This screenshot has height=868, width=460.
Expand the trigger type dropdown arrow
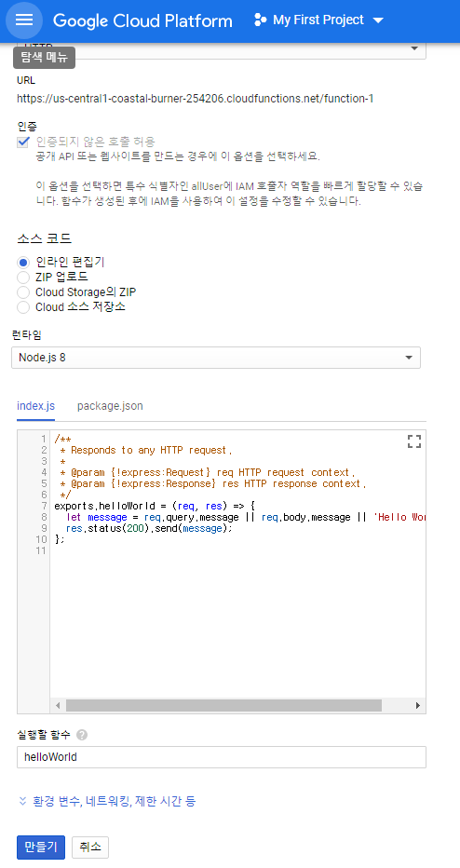click(414, 48)
